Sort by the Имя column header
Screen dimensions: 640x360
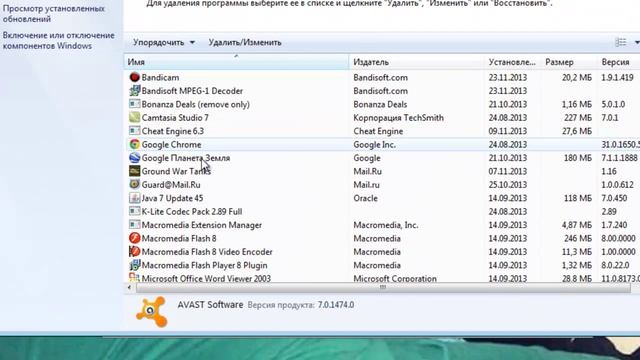(x=236, y=62)
